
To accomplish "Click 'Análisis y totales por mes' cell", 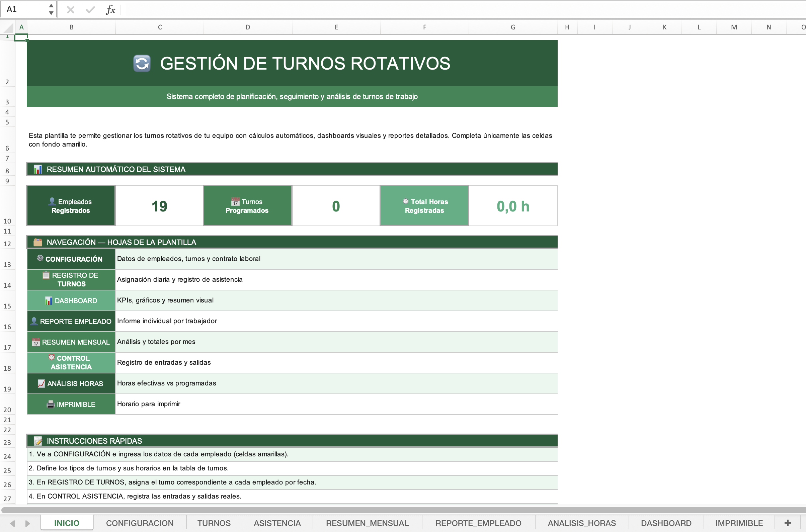I will click(x=336, y=342).
